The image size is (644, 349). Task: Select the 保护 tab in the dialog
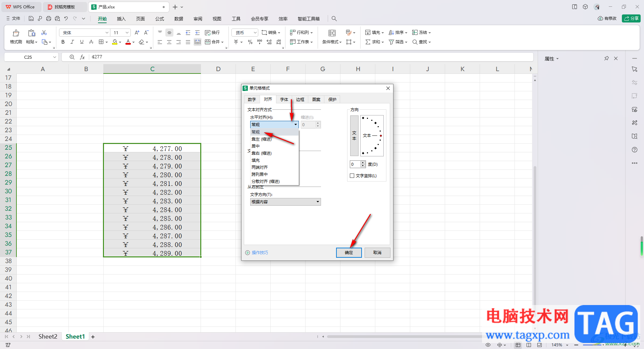click(332, 100)
